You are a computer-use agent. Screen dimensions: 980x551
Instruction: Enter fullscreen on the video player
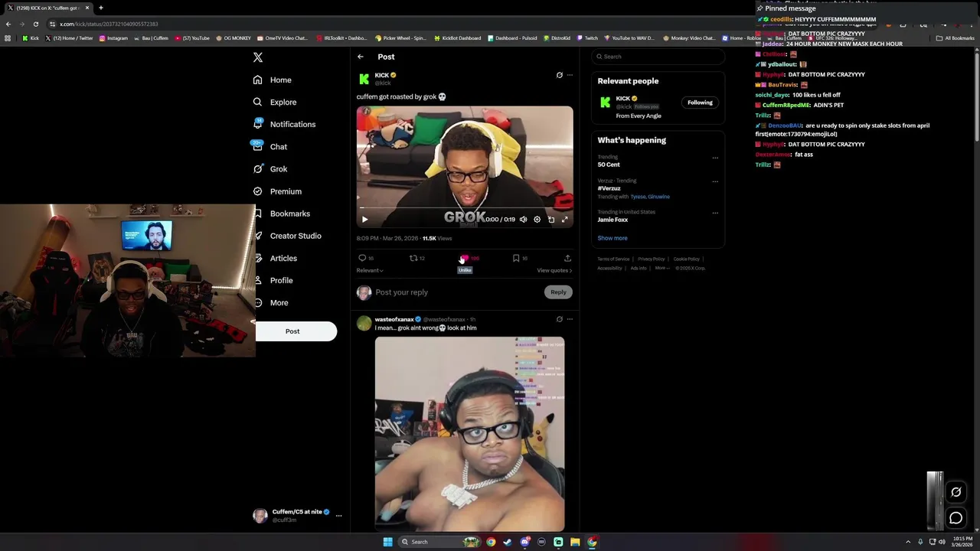[564, 220]
